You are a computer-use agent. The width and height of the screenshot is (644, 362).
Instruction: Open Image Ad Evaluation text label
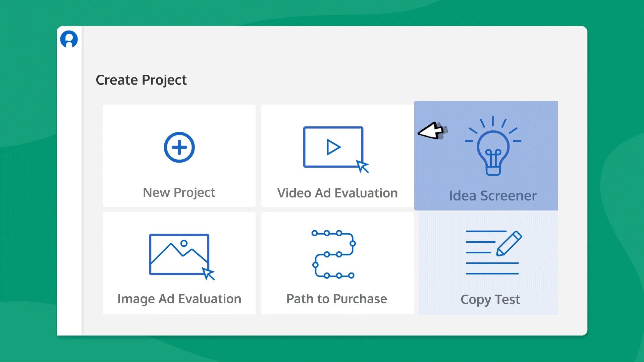[x=179, y=299]
